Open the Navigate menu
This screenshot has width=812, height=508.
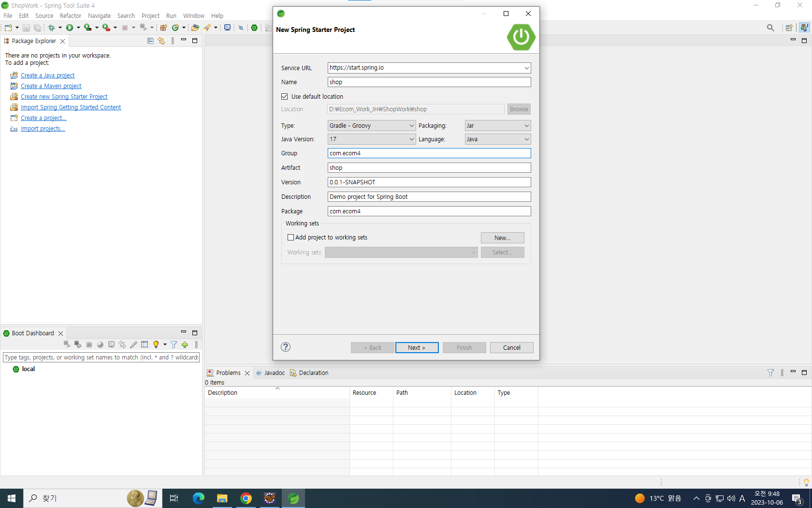pos(99,16)
